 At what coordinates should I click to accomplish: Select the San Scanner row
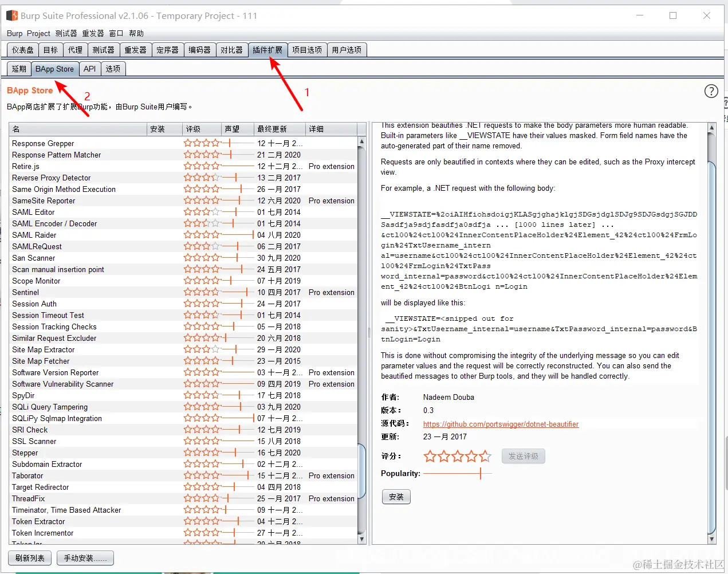click(183, 258)
